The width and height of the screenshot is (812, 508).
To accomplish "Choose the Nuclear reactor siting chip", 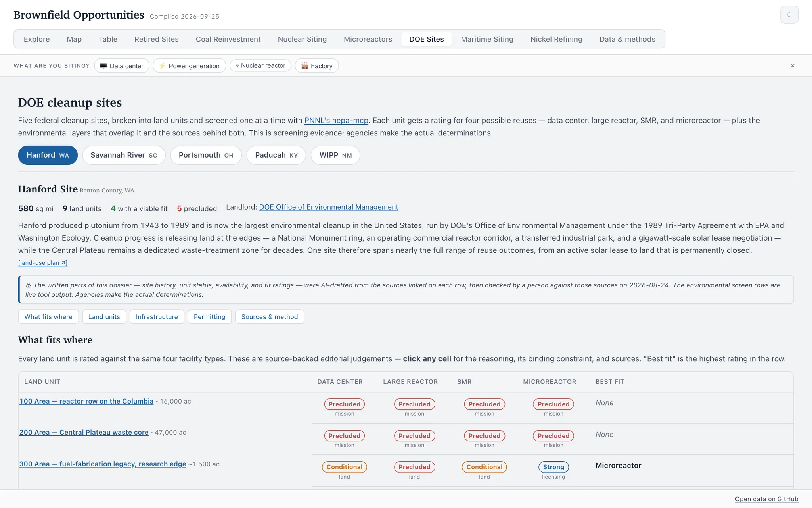I will click(260, 65).
